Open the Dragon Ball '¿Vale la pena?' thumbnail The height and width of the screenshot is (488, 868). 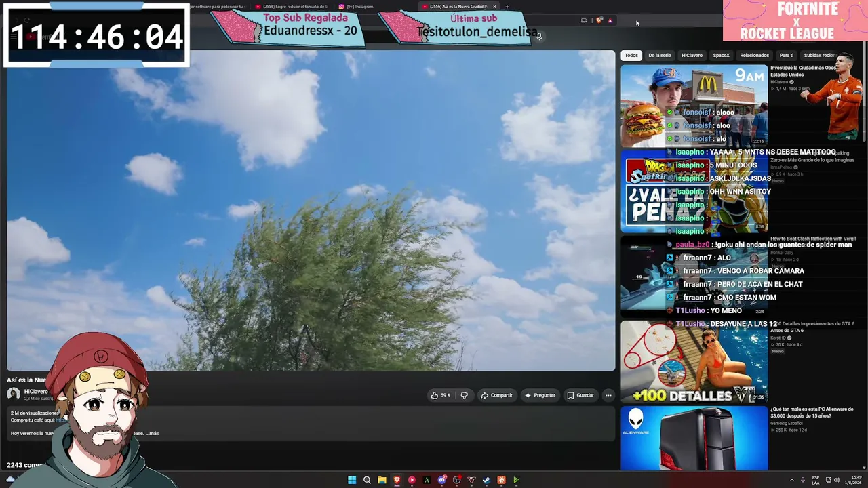tap(694, 191)
